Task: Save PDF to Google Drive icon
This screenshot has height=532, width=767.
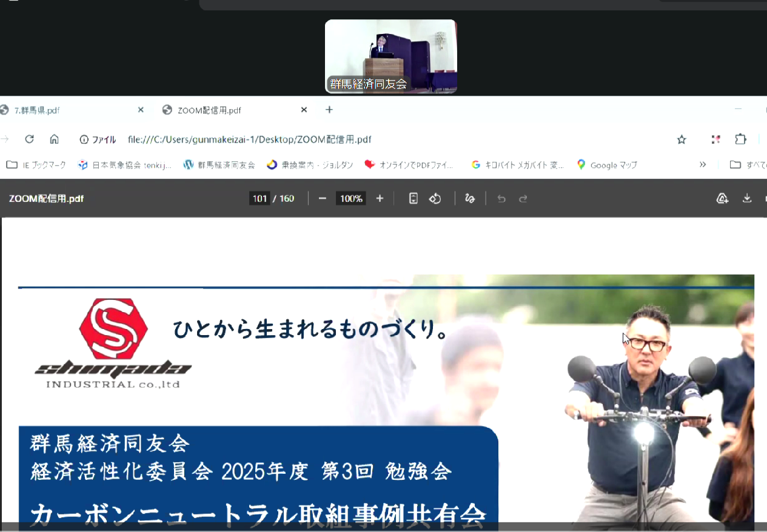Action: tap(722, 199)
